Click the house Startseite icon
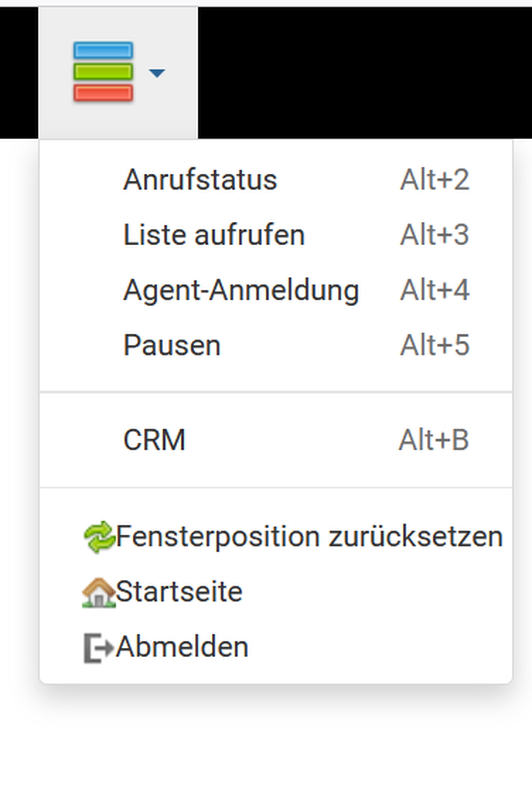This screenshot has height=794, width=532. click(x=99, y=593)
